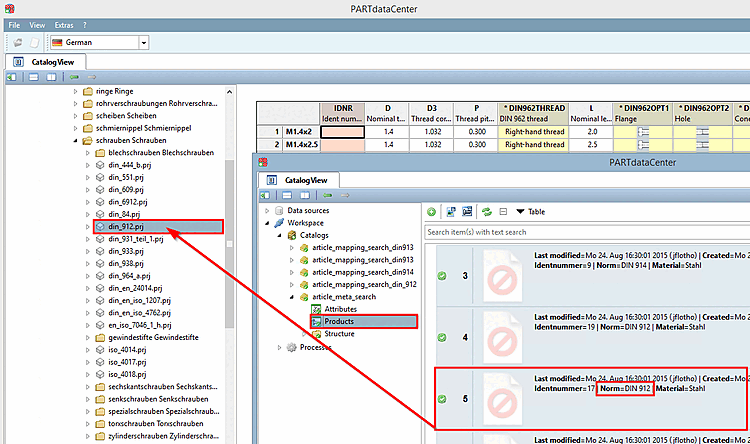Select the Structure tree node

click(340, 334)
